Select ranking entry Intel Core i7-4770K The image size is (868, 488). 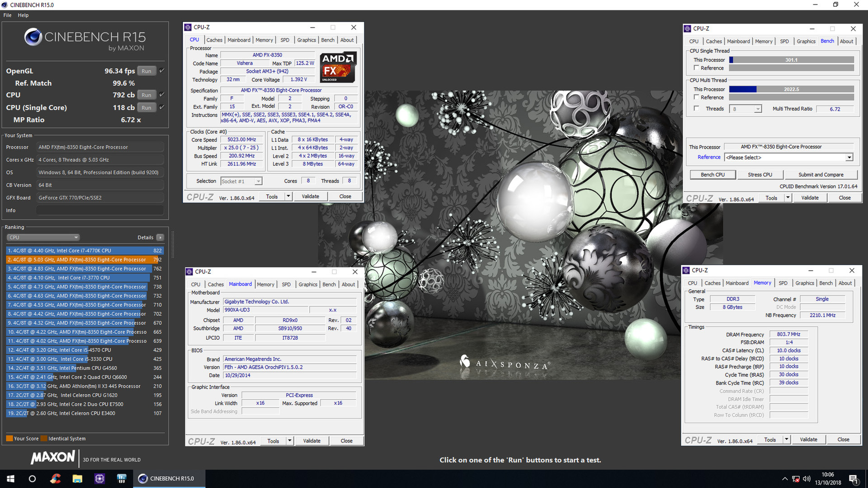coord(85,250)
